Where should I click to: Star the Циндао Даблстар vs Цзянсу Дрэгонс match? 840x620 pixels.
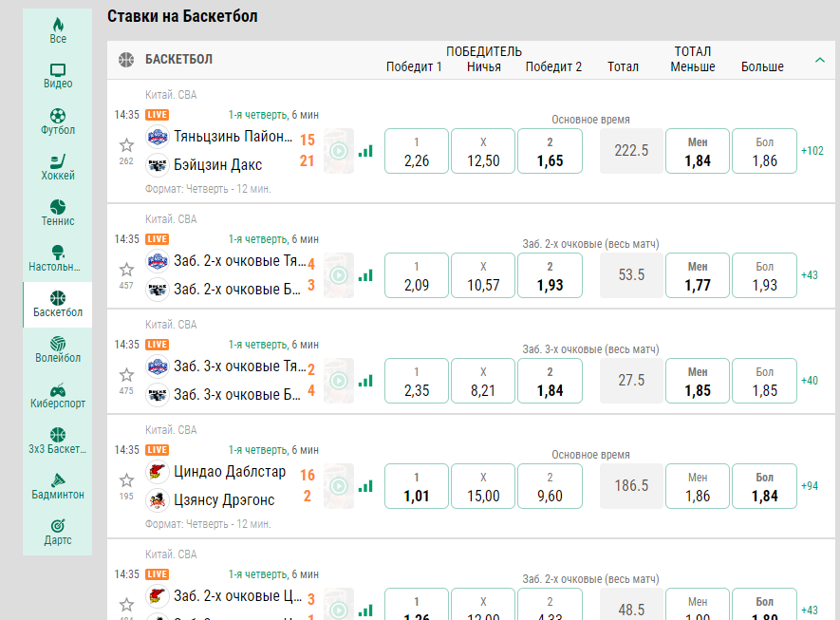pyautogui.click(x=126, y=479)
